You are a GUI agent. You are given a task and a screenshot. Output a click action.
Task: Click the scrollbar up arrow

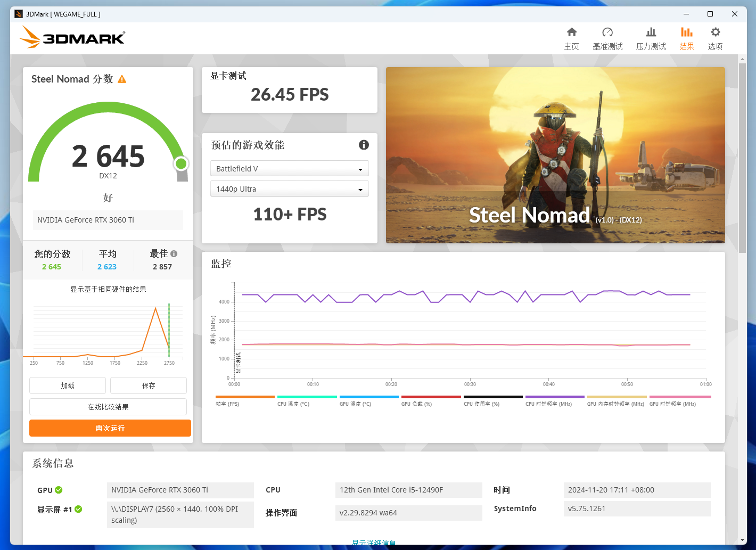click(743, 59)
